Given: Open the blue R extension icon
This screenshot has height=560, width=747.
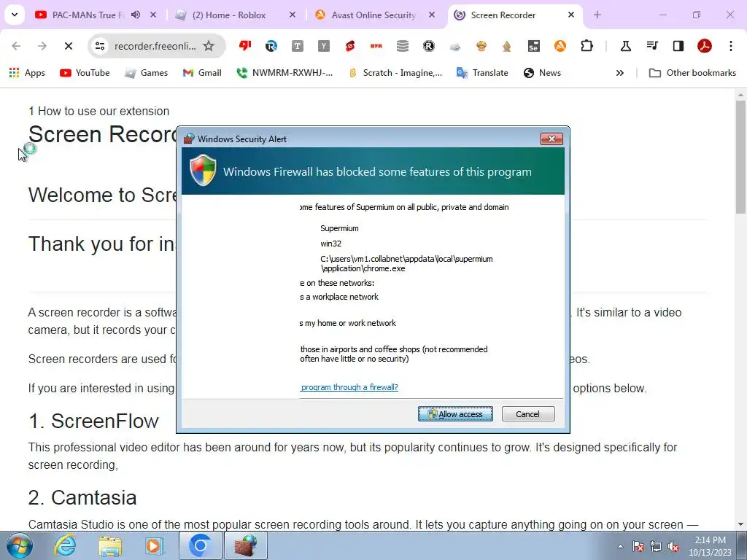Looking at the screenshot, I should (271, 46).
